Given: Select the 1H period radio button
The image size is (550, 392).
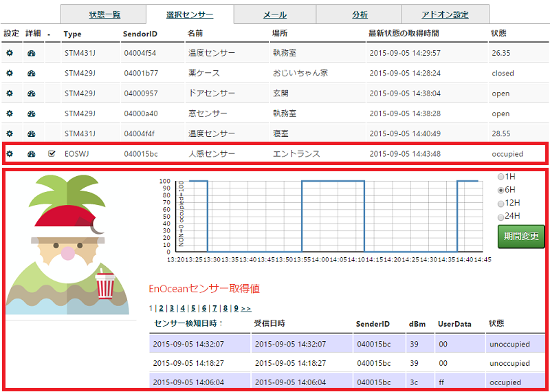Looking at the screenshot, I should click(500, 177).
